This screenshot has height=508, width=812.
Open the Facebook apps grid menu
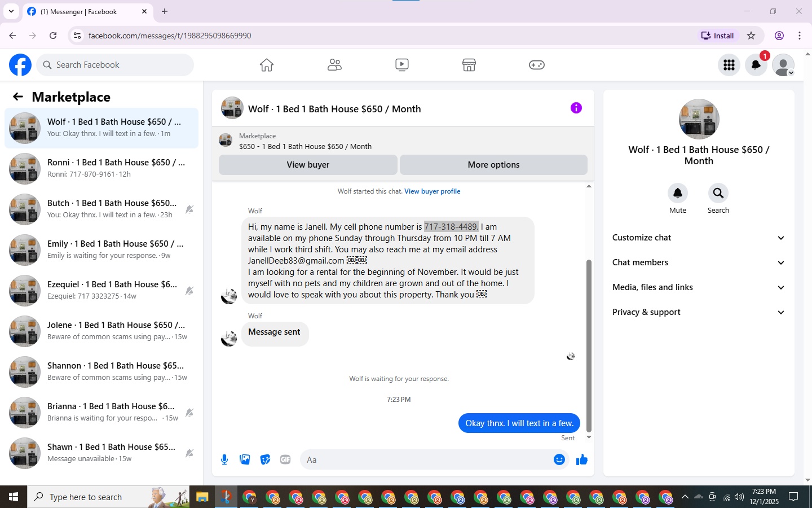click(729, 65)
